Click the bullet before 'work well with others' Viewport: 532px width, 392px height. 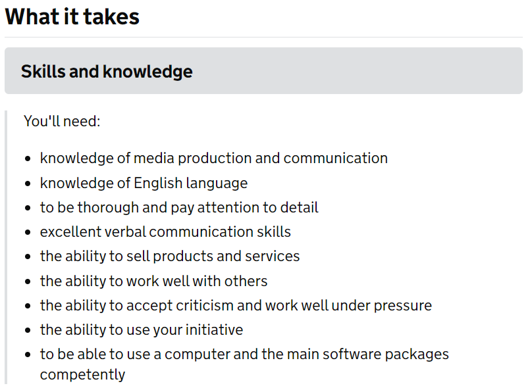click(x=28, y=282)
